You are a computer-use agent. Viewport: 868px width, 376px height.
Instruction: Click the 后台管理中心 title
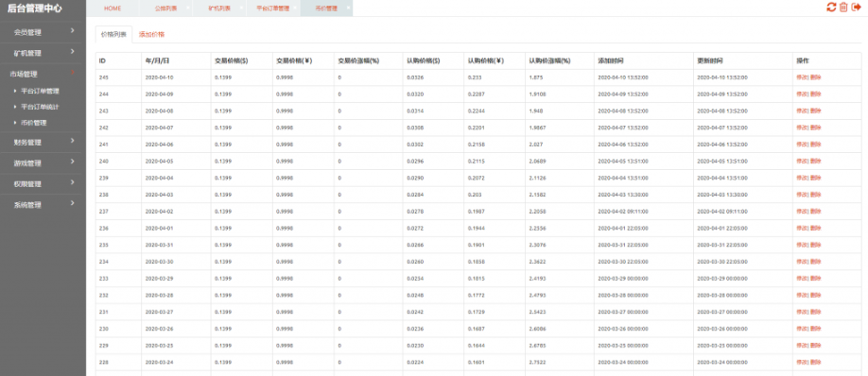[34, 9]
